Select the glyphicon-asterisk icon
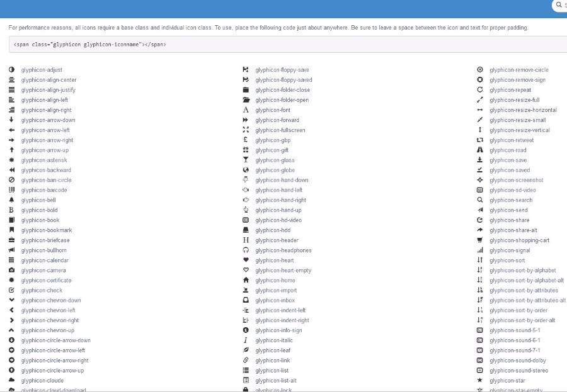The width and height of the screenshot is (567, 392). (x=11, y=160)
